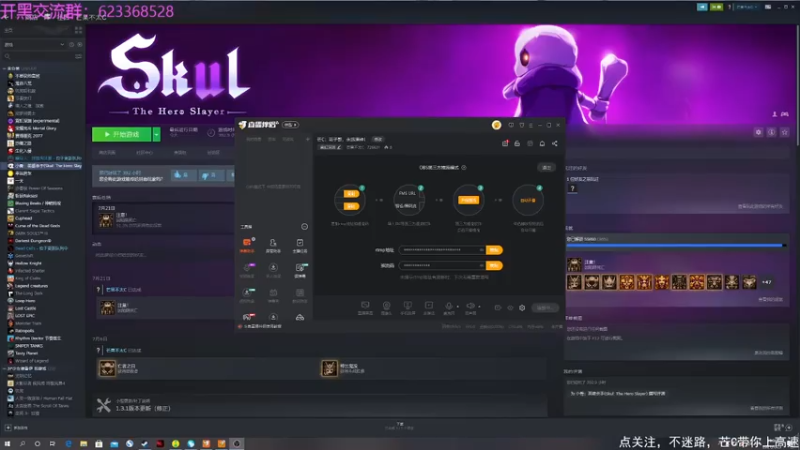
Task: Select Hollow Knight in the library list
Action: (x=28, y=263)
